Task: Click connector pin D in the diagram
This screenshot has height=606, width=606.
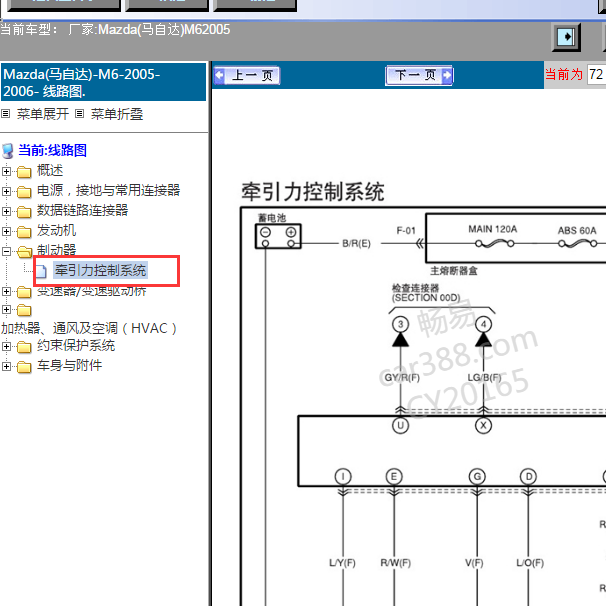Action: pyautogui.click(x=528, y=477)
